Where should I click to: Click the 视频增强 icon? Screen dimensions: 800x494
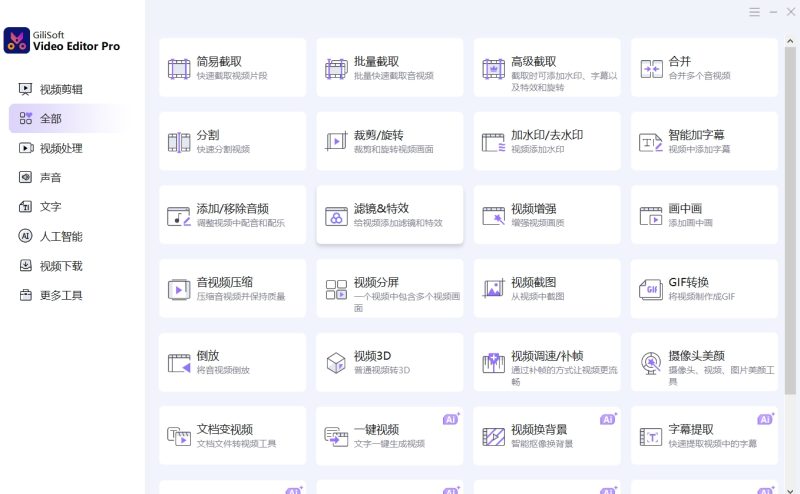pos(493,216)
